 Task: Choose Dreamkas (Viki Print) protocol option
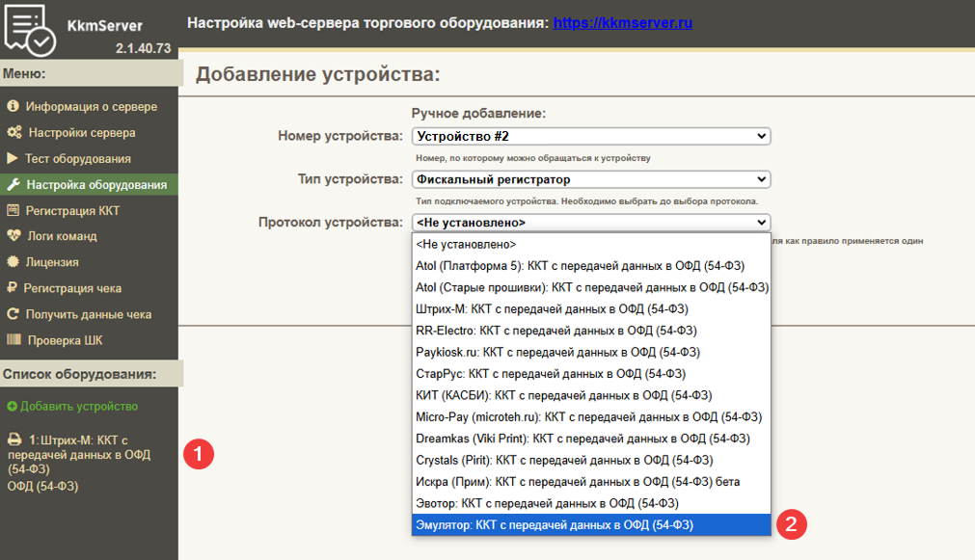tap(591, 439)
